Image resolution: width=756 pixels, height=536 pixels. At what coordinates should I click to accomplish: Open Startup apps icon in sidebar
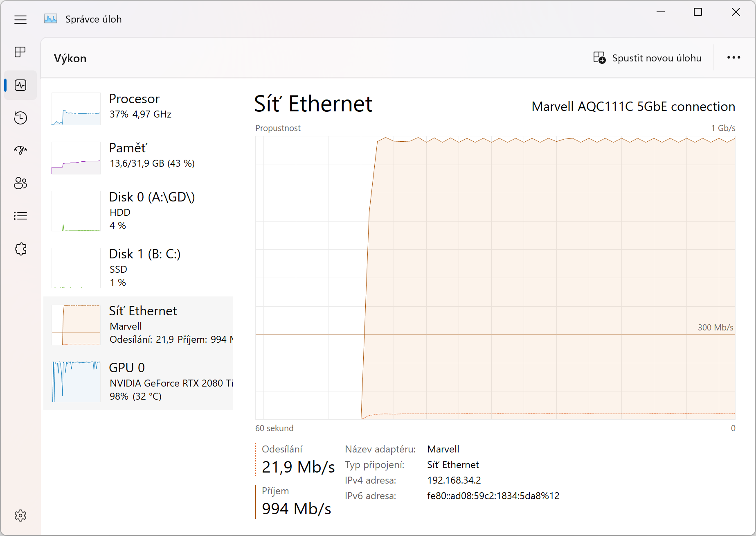[x=20, y=150]
